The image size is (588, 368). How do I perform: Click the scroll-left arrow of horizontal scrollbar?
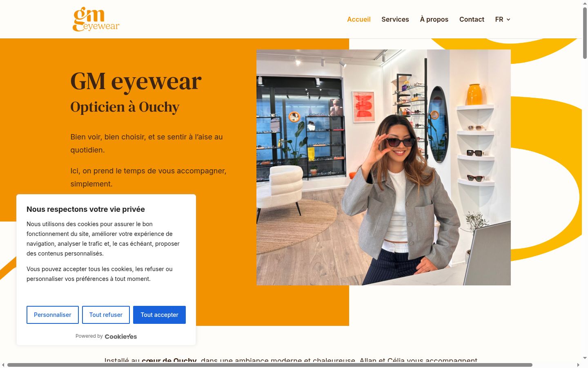tap(3, 365)
